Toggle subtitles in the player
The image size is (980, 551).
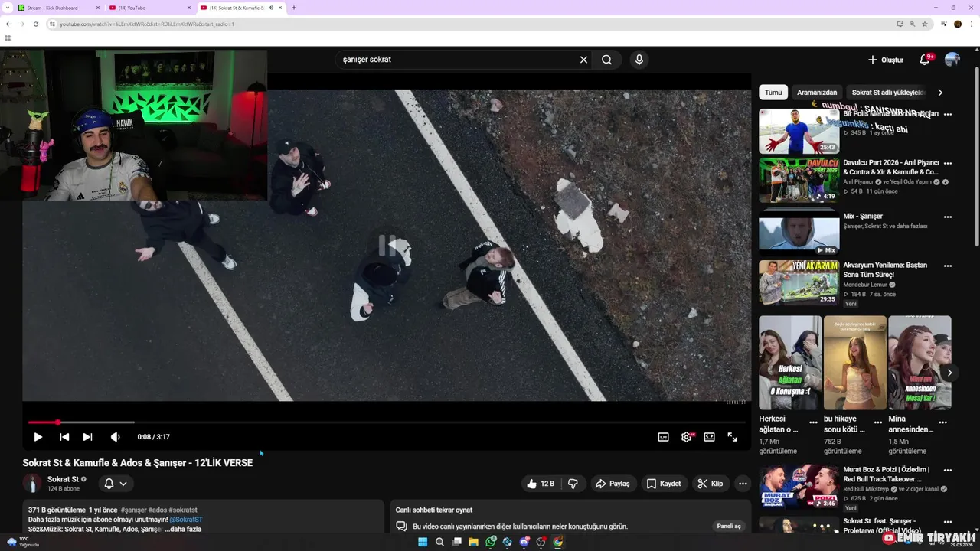pyautogui.click(x=663, y=437)
